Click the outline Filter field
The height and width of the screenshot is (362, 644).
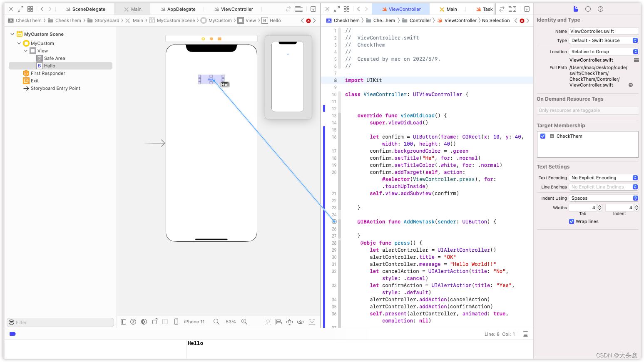tap(60, 322)
